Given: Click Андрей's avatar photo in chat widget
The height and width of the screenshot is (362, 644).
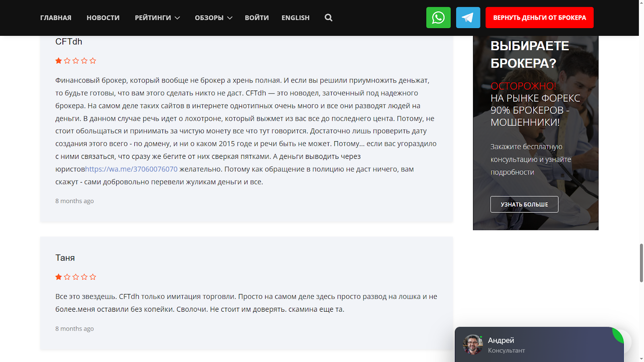Looking at the screenshot, I should coord(473,345).
